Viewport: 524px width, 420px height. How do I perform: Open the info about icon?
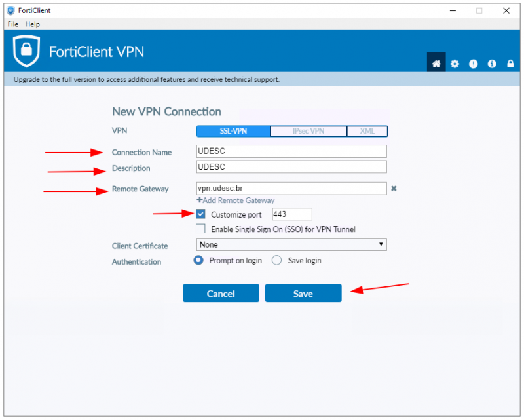coord(491,64)
